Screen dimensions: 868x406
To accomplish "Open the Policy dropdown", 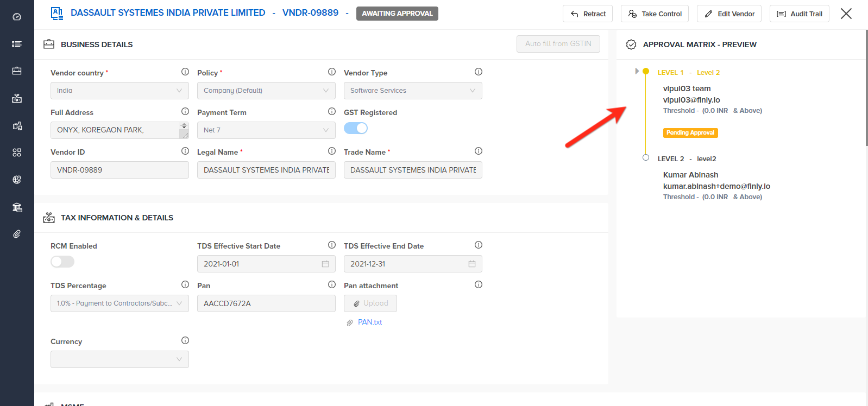I will tap(266, 91).
